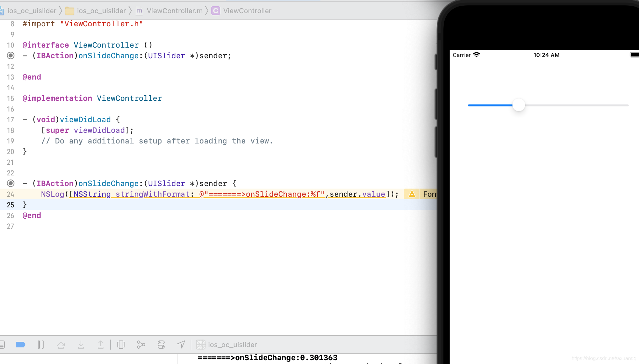The image size is (639, 364).
Task: Open the ViewController.m file breadcrumb
Action: click(174, 11)
